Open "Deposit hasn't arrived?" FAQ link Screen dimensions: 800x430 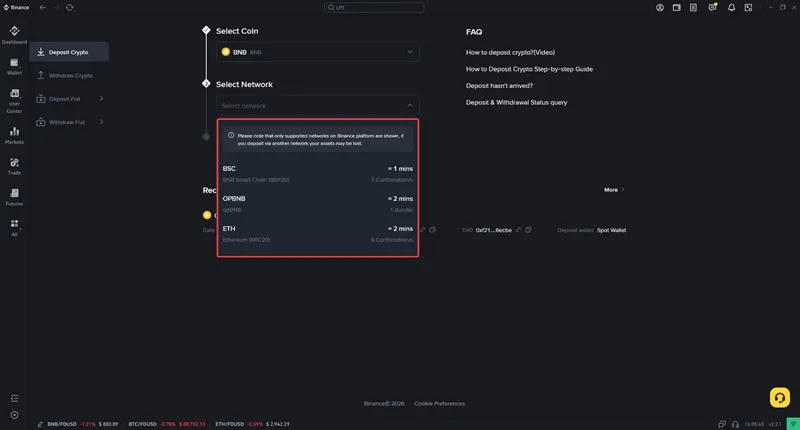click(499, 86)
